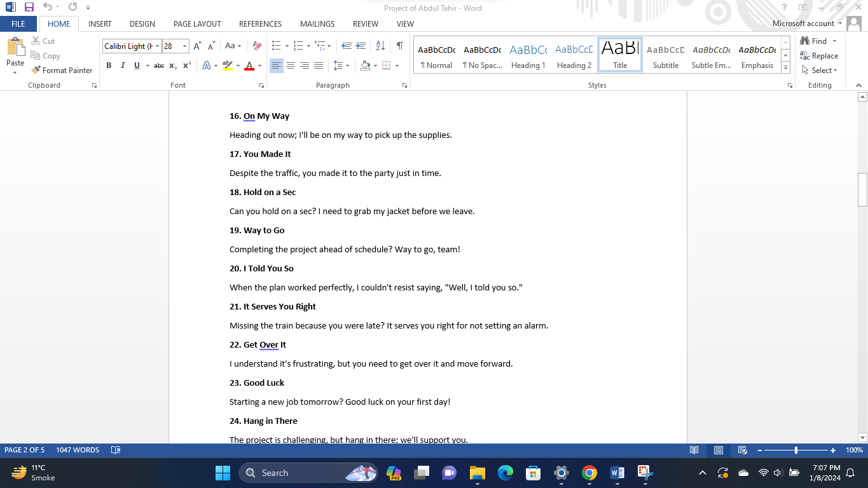Open Font dialog launcher
This screenshot has width=868, height=488.
pyautogui.click(x=261, y=85)
